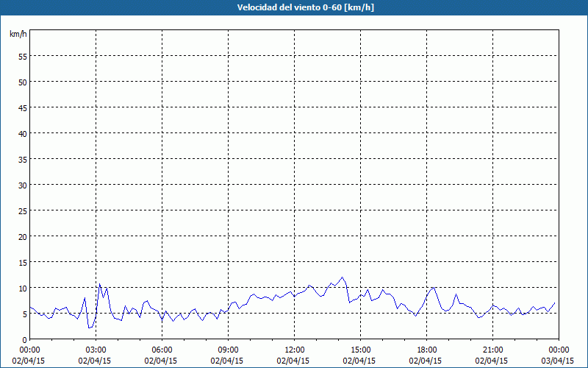The image size is (588, 368).
Task: Click the 15:00 time axis label
Action: click(360, 350)
